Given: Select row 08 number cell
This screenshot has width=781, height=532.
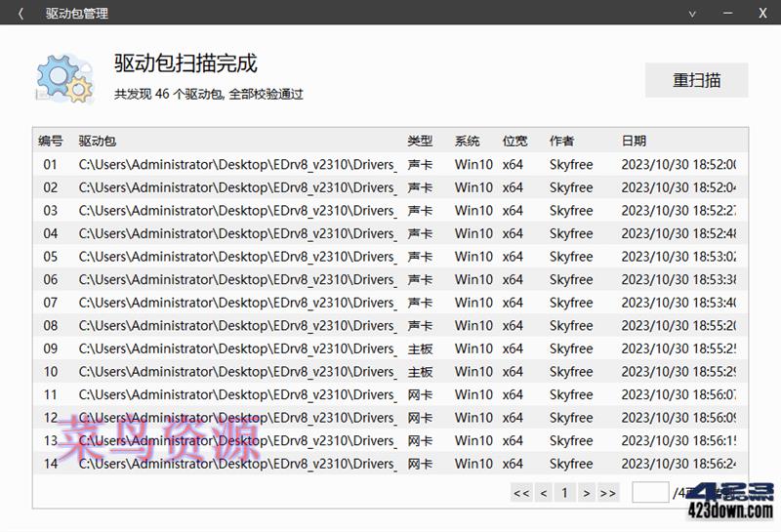Looking at the screenshot, I should point(51,326).
